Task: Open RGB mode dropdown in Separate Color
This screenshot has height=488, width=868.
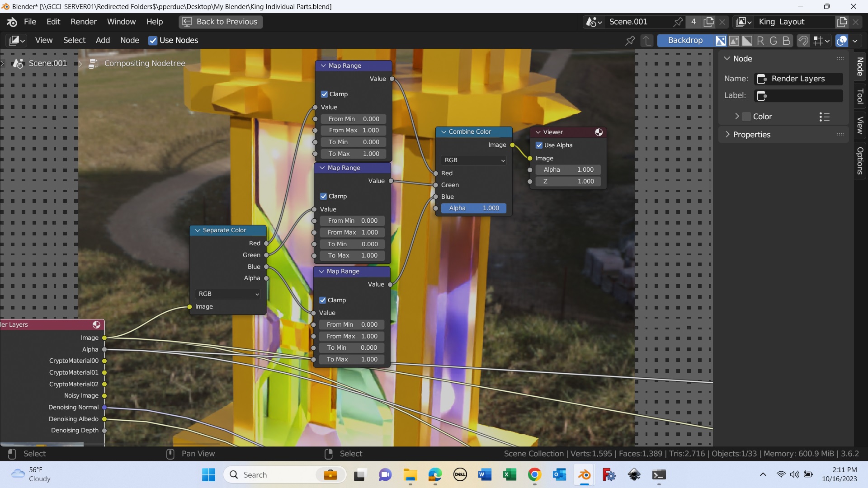Action: pyautogui.click(x=228, y=294)
